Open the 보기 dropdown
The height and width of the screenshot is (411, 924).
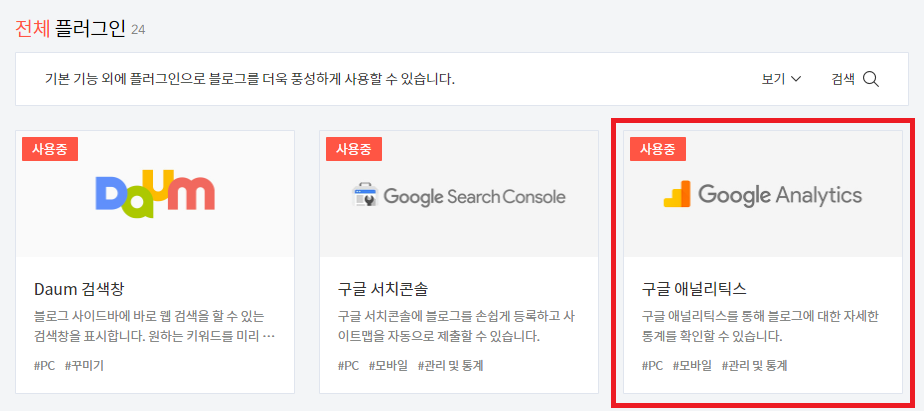(781, 79)
